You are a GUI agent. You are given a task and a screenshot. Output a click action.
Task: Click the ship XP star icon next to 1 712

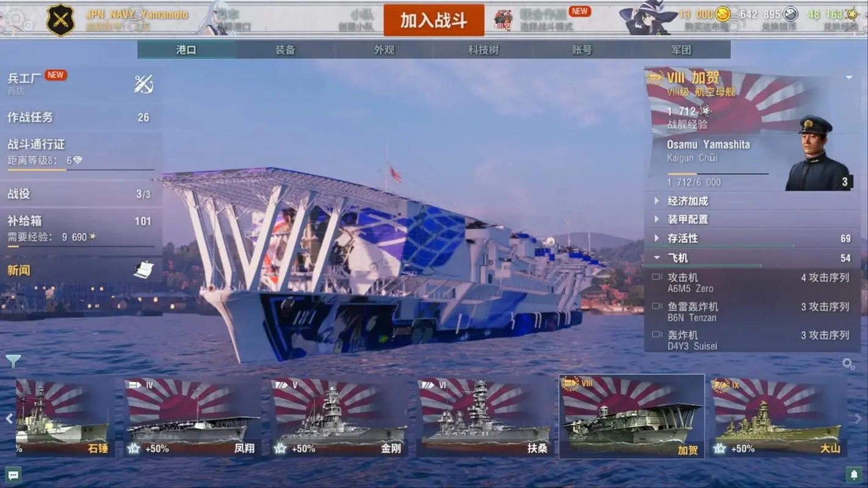(x=705, y=111)
